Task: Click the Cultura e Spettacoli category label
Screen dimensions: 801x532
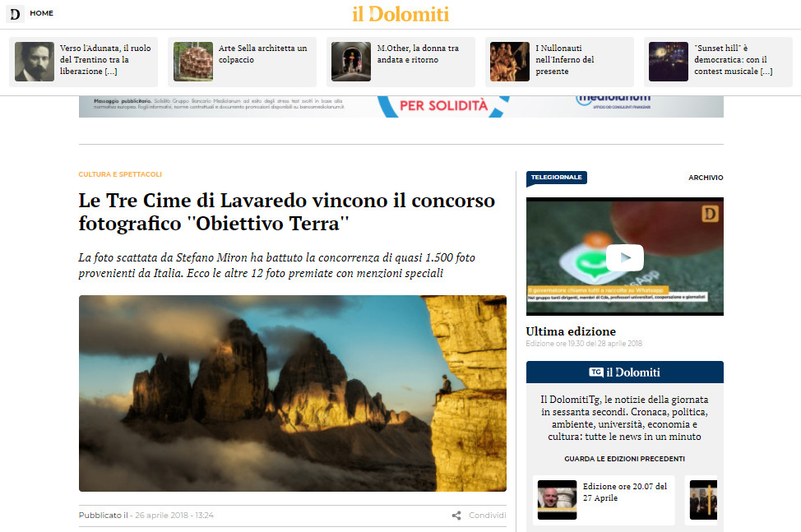Action: (x=120, y=174)
